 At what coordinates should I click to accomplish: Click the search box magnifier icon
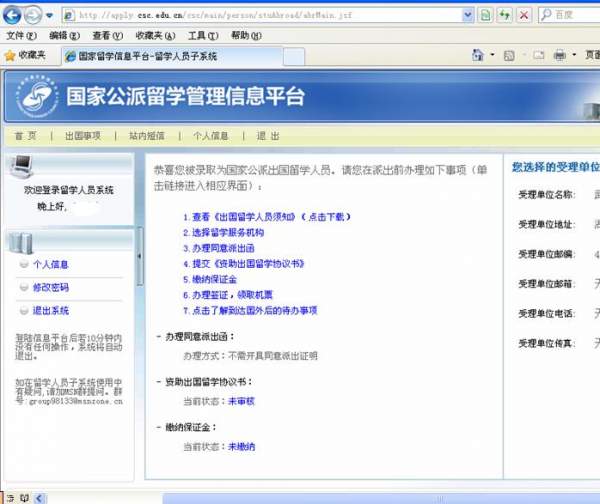546,15
